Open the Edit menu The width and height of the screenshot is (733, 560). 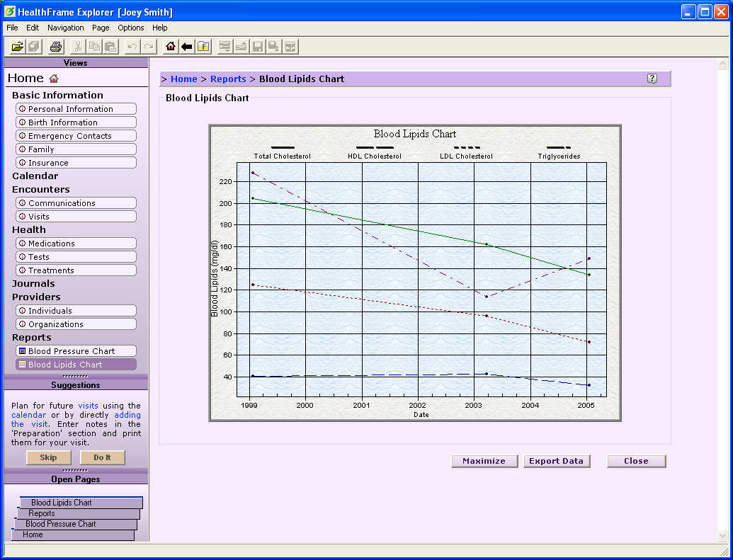33,28
